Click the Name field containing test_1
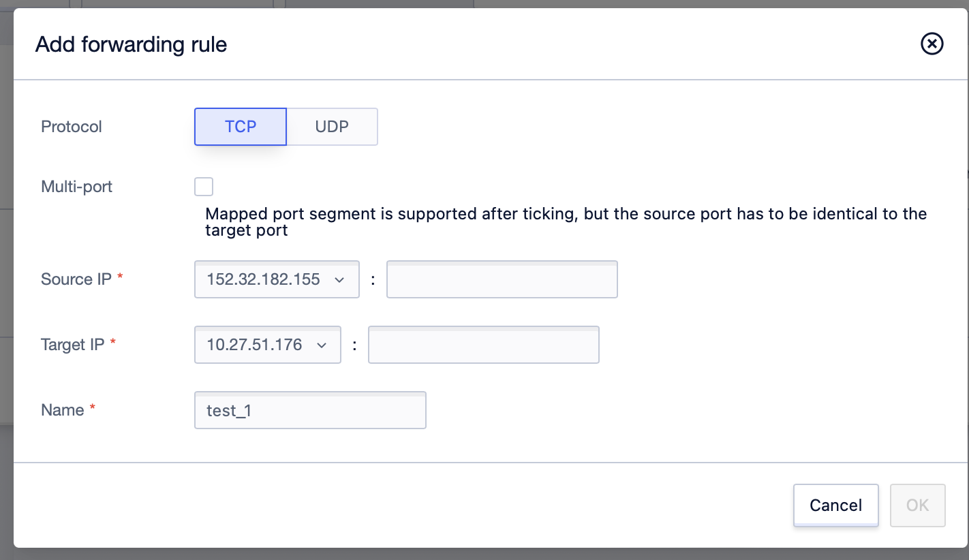The image size is (969, 560). tap(311, 410)
